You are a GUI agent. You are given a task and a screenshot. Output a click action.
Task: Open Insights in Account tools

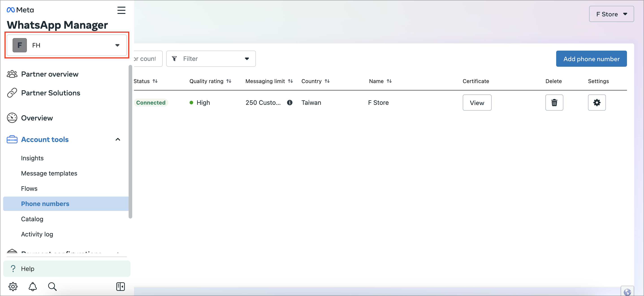click(x=32, y=158)
